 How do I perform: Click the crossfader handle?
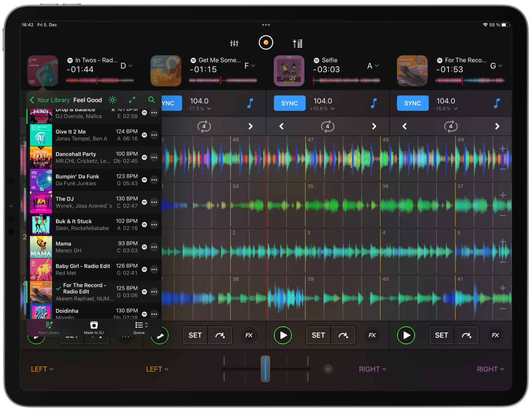266,369
